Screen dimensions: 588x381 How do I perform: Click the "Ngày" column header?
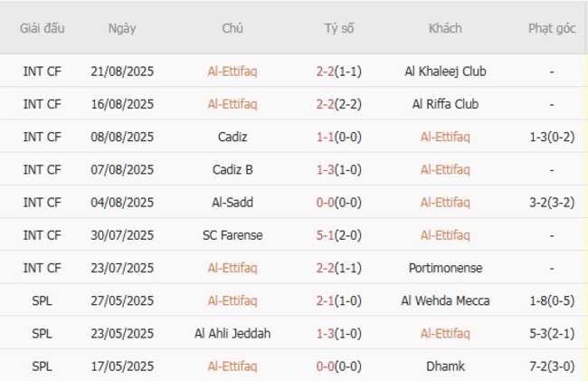pyautogui.click(x=122, y=28)
